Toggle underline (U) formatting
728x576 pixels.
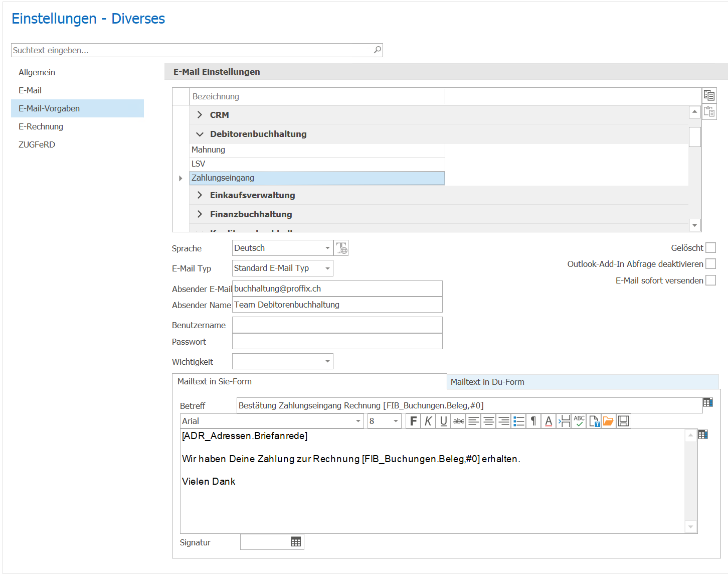pyautogui.click(x=443, y=421)
